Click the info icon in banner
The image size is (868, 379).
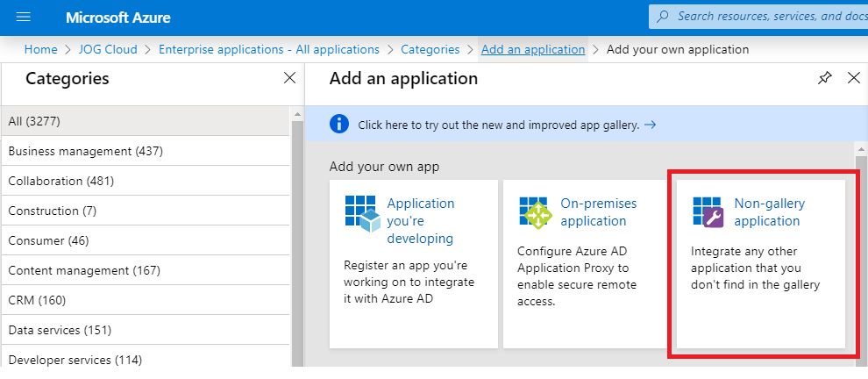(339, 124)
